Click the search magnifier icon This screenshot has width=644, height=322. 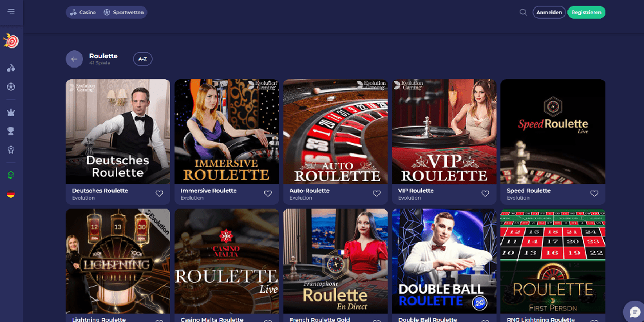(x=523, y=12)
